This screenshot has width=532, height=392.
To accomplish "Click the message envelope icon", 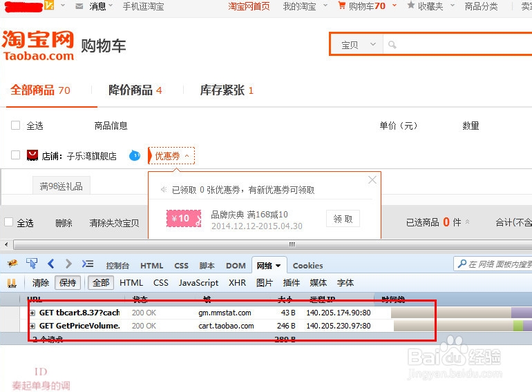I will (x=79, y=6).
